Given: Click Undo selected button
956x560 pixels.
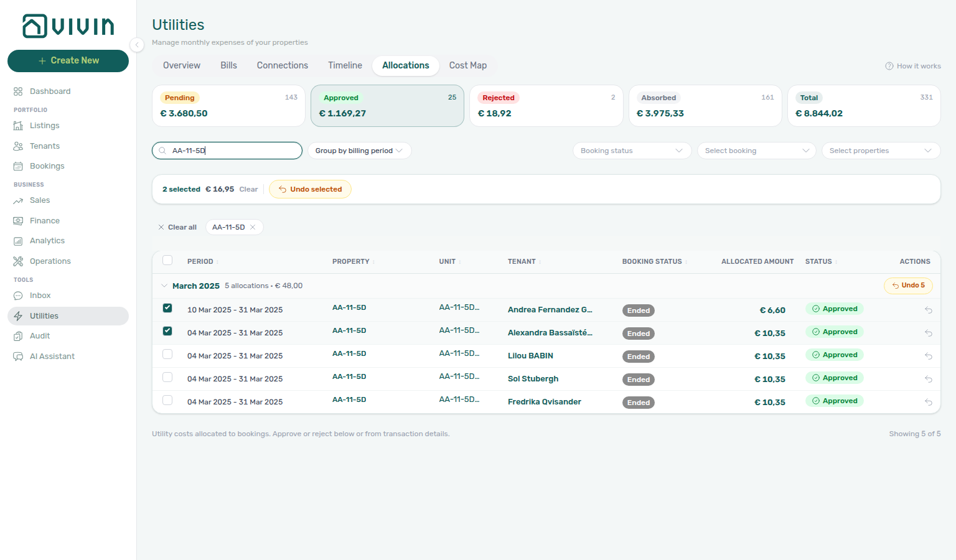Looking at the screenshot, I should point(310,189).
